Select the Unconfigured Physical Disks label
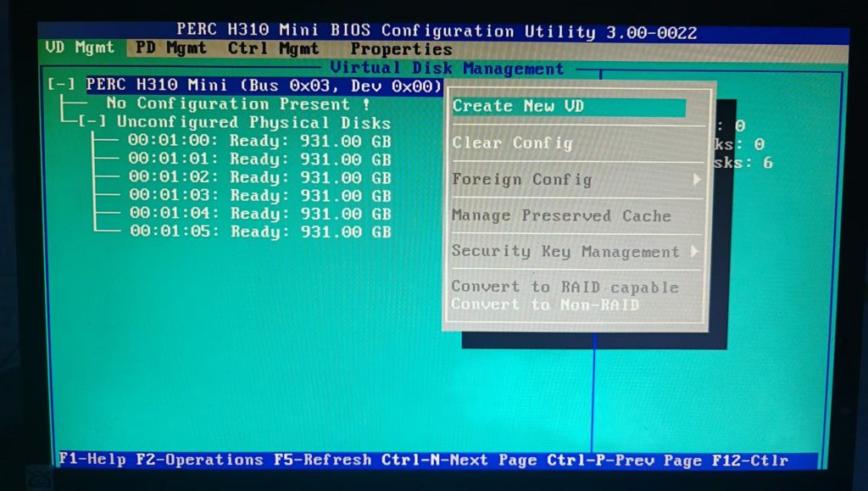 [253, 122]
